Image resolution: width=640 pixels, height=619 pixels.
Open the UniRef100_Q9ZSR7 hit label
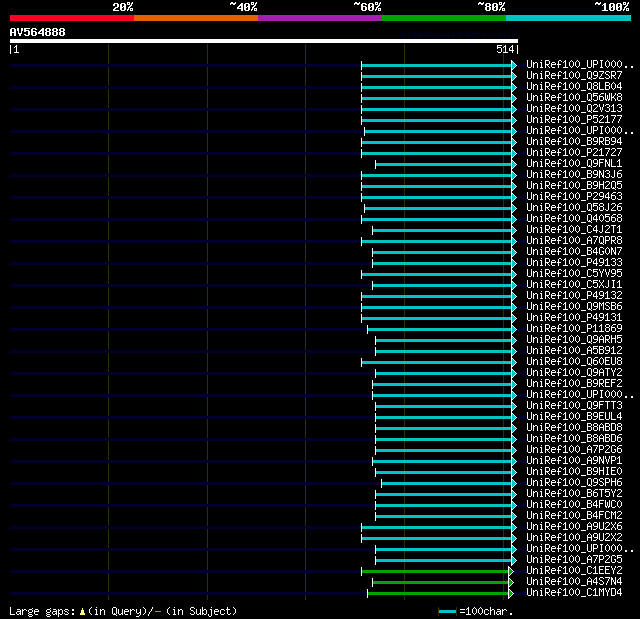(574, 75)
